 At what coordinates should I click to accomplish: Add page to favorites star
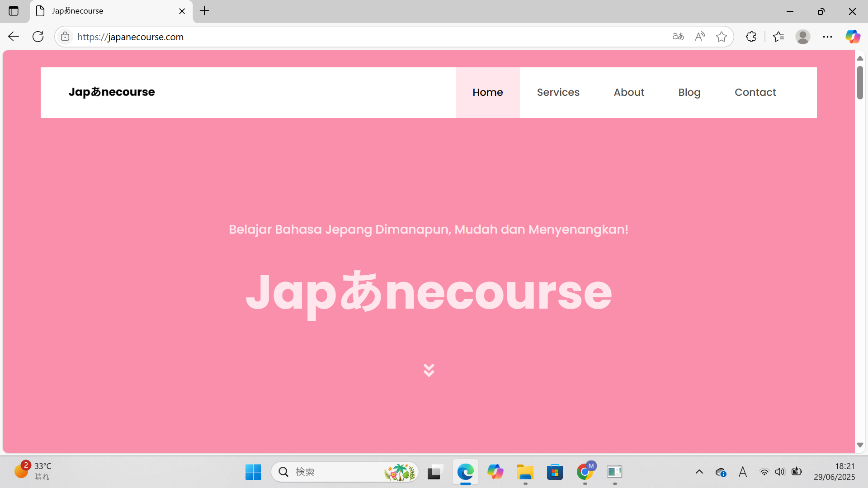pos(722,37)
